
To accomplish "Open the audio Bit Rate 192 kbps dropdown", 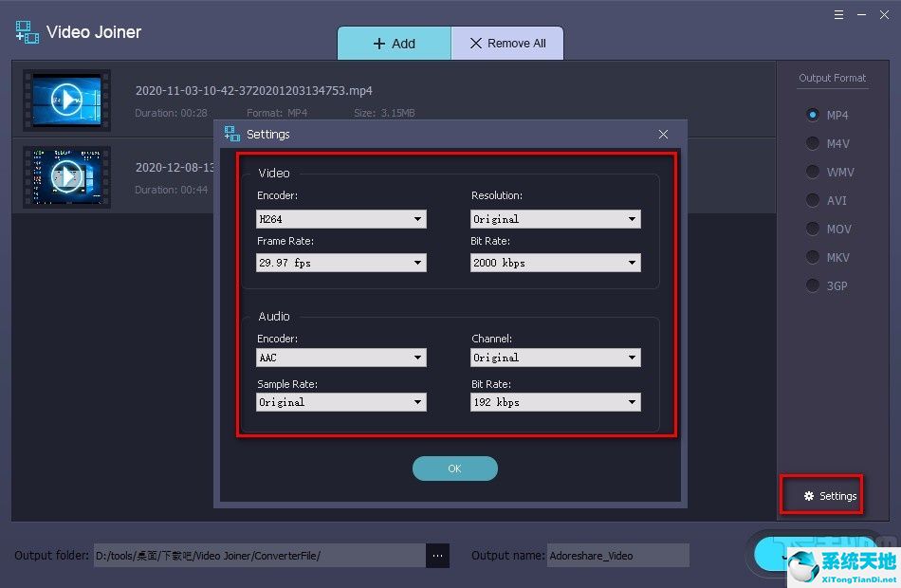I will [556, 402].
